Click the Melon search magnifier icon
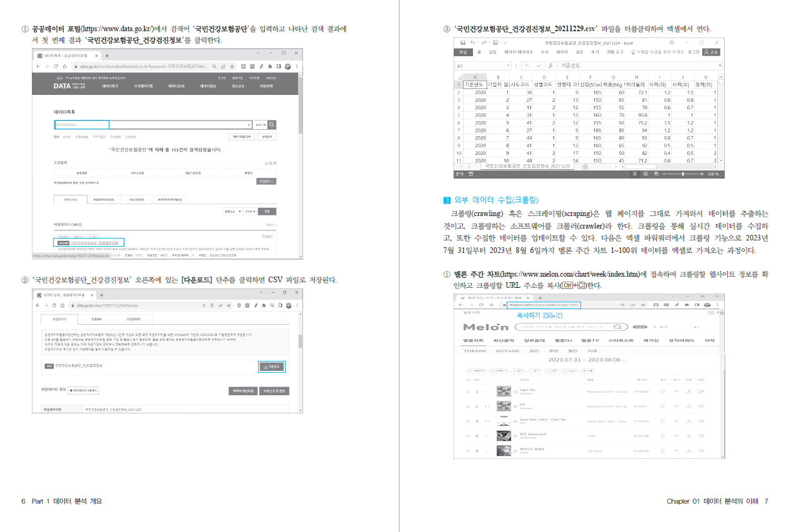Image resolution: width=801 pixels, height=532 pixels. (617, 327)
